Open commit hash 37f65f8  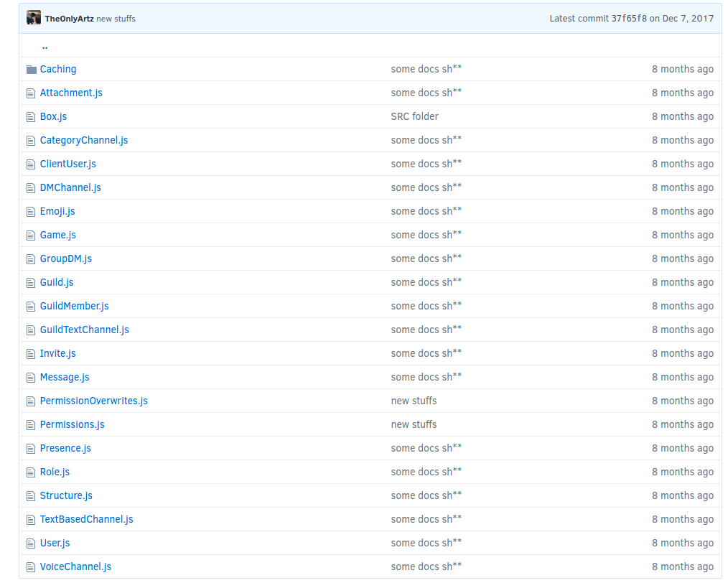[629, 19]
